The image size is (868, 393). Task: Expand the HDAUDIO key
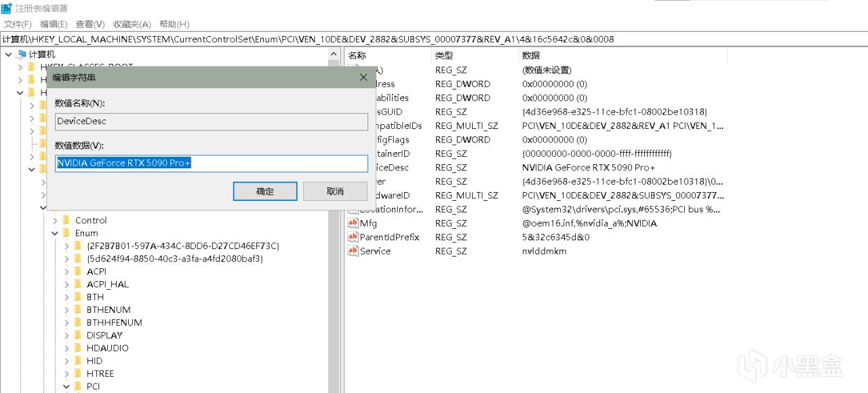[x=67, y=348]
